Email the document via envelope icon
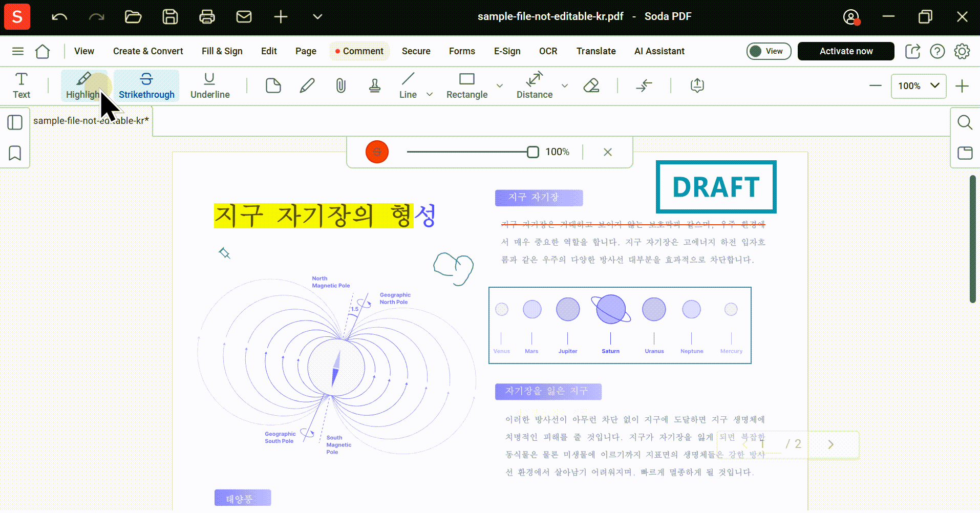 click(244, 17)
